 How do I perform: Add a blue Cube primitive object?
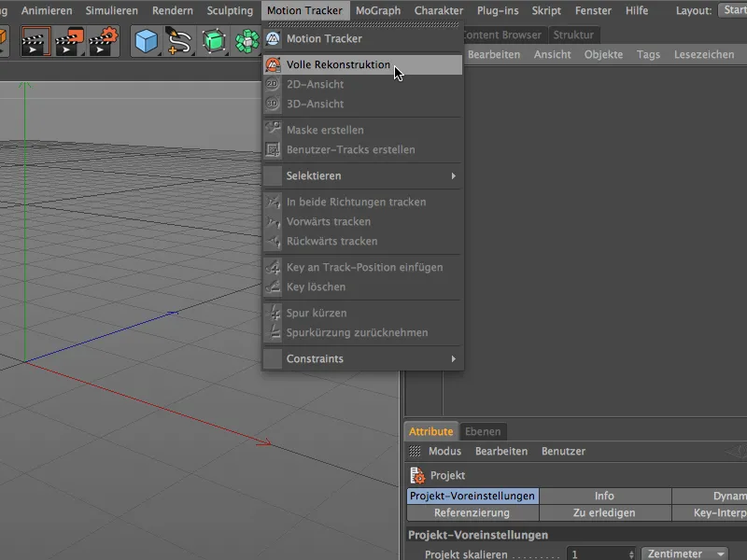pyautogui.click(x=147, y=41)
